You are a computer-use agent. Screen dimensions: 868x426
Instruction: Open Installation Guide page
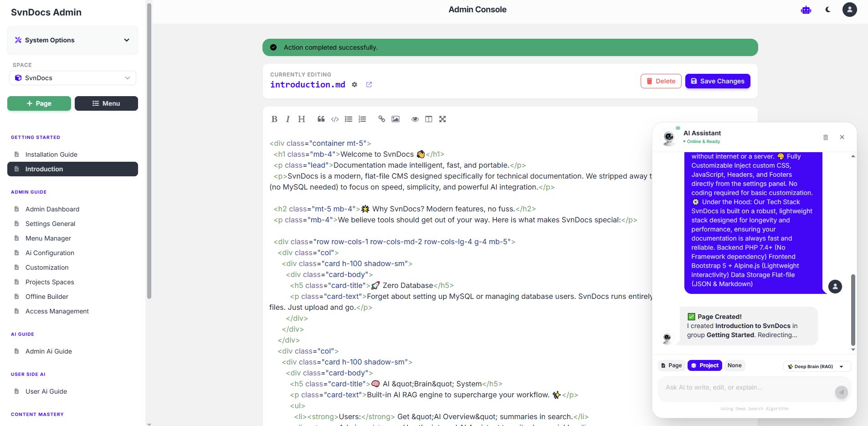pyautogui.click(x=72, y=154)
